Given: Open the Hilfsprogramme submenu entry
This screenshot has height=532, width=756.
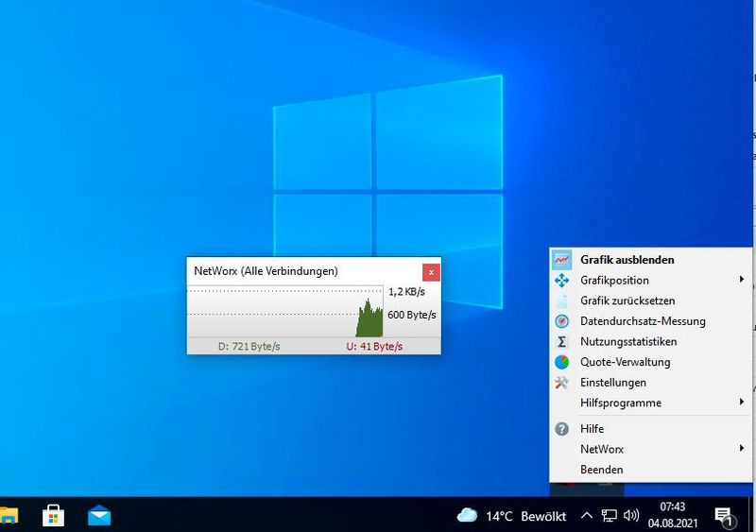Looking at the screenshot, I should pos(650,403).
